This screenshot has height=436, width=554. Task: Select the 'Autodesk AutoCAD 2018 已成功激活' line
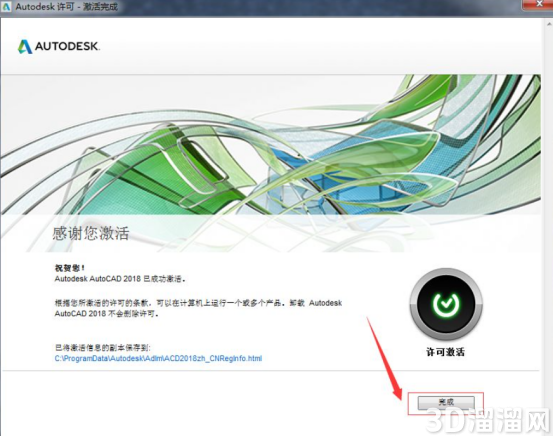pos(120,279)
